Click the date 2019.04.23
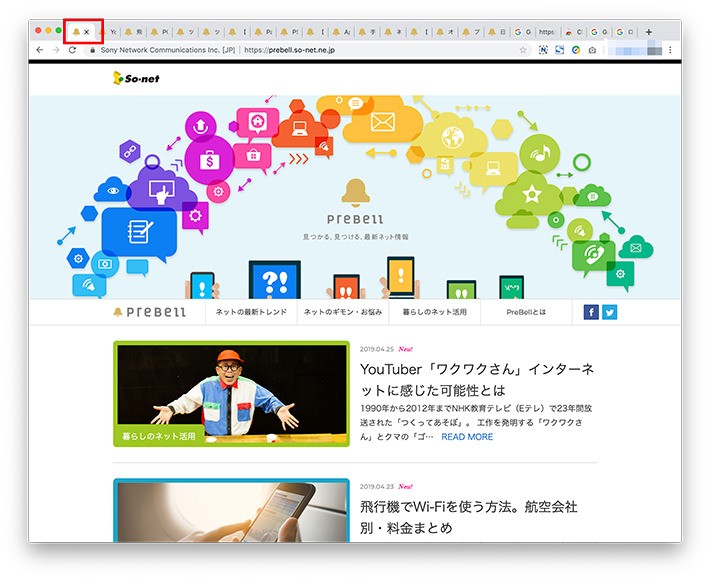The width and height of the screenshot is (710, 580). tap(377, 487)
